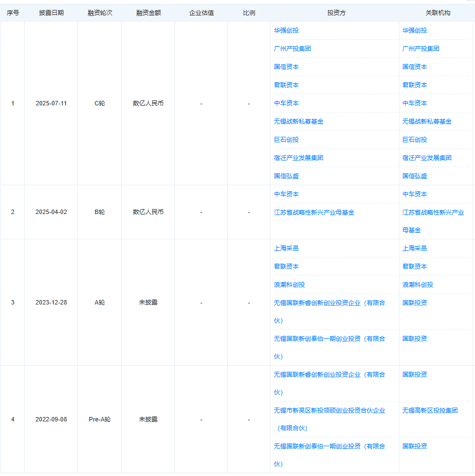Click the 企业估值 column header
This screenshot has width=475, height=476.
pyautogui.click(x=201, y=13)
